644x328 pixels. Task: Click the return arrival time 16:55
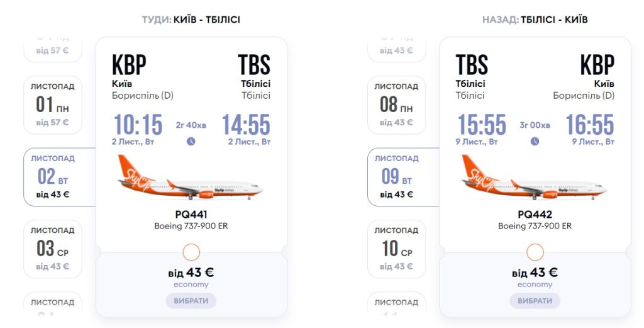(589, 125)
